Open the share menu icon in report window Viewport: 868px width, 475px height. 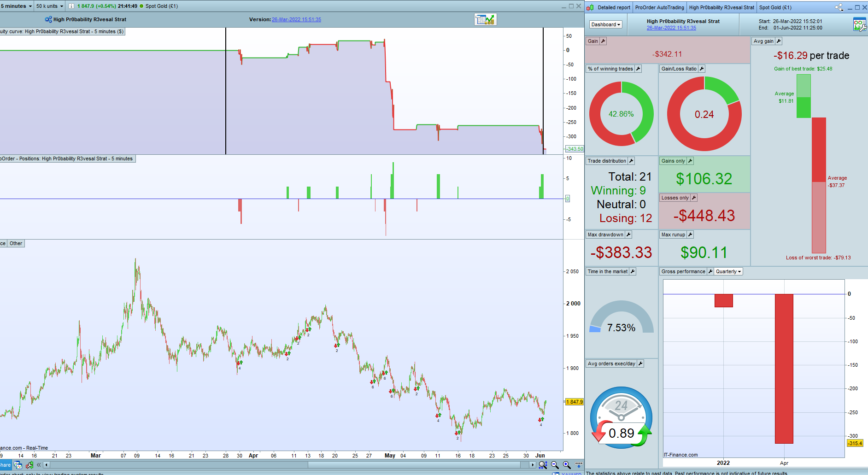(839, 7)
